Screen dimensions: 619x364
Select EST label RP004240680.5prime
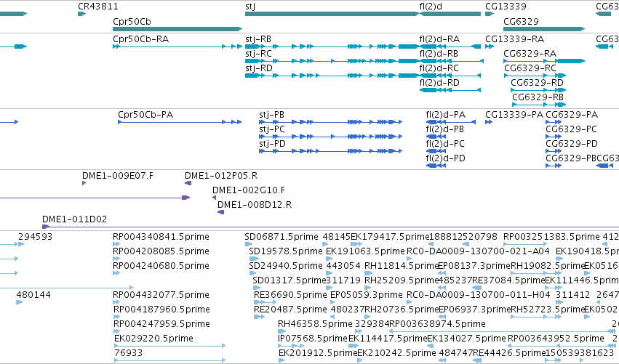pyautogui.click(x=161, y=266)
